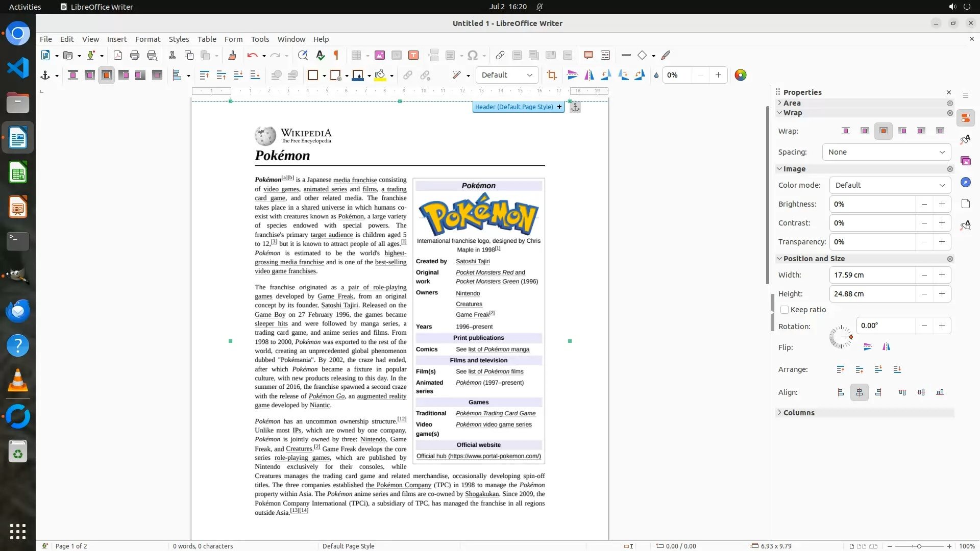This screenshot has width=980, height=551.
Task: Select center horizontal alignment in the Align row
Action: [x=860, y=392]
